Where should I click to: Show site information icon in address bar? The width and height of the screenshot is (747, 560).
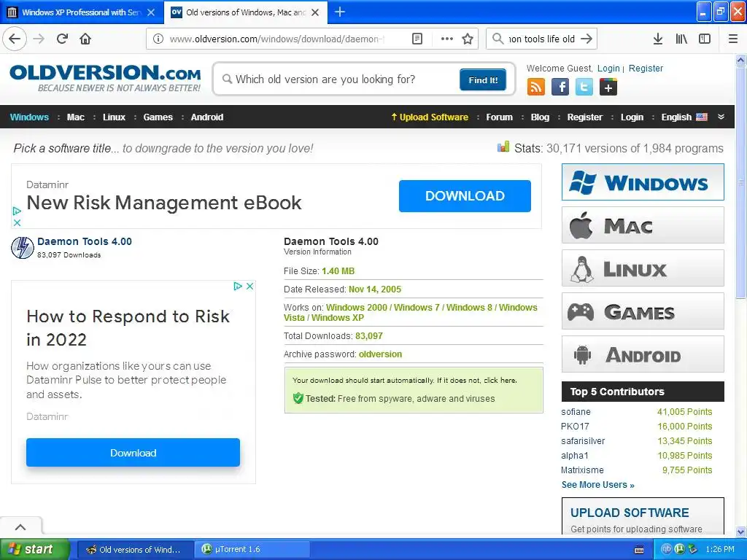pyautogui.click(x=158, y=39)
